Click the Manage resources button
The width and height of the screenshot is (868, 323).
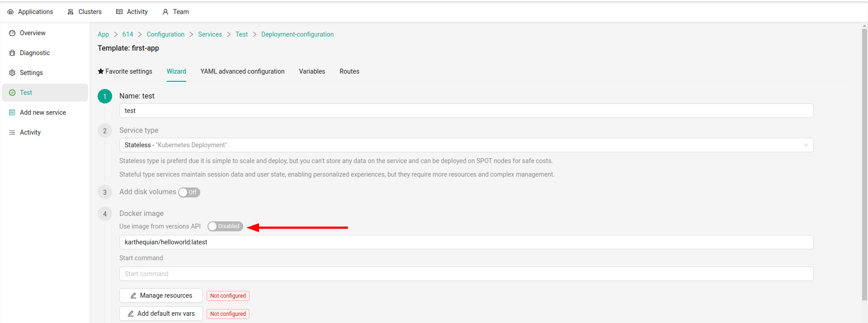(161, 295)
